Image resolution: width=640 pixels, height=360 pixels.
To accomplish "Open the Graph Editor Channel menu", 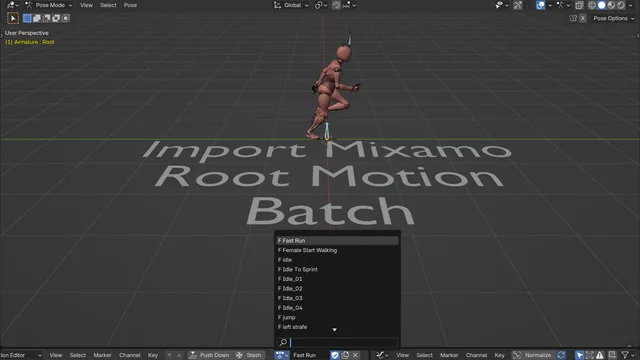I will click(x=476, y=355).
